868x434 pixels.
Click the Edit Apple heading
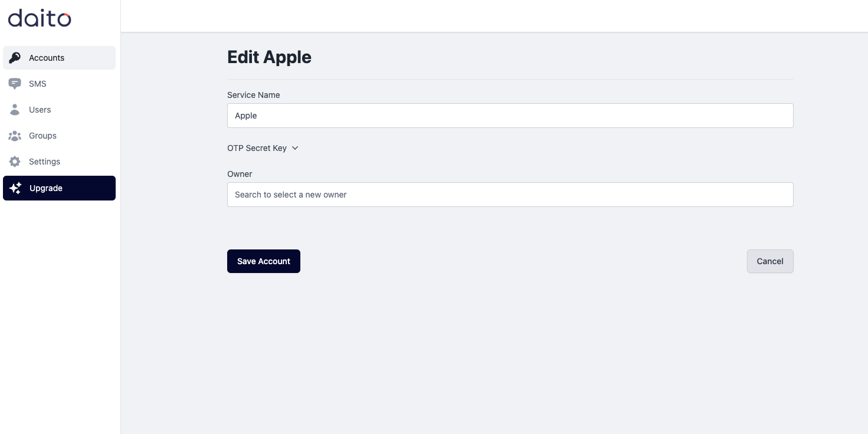tap(269, 57)
